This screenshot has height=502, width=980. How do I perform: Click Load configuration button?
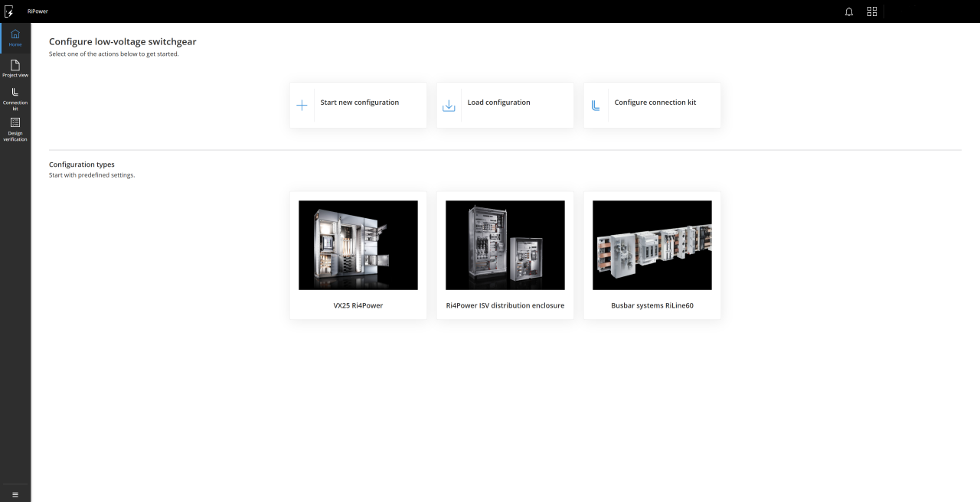[x=498, y=103]
